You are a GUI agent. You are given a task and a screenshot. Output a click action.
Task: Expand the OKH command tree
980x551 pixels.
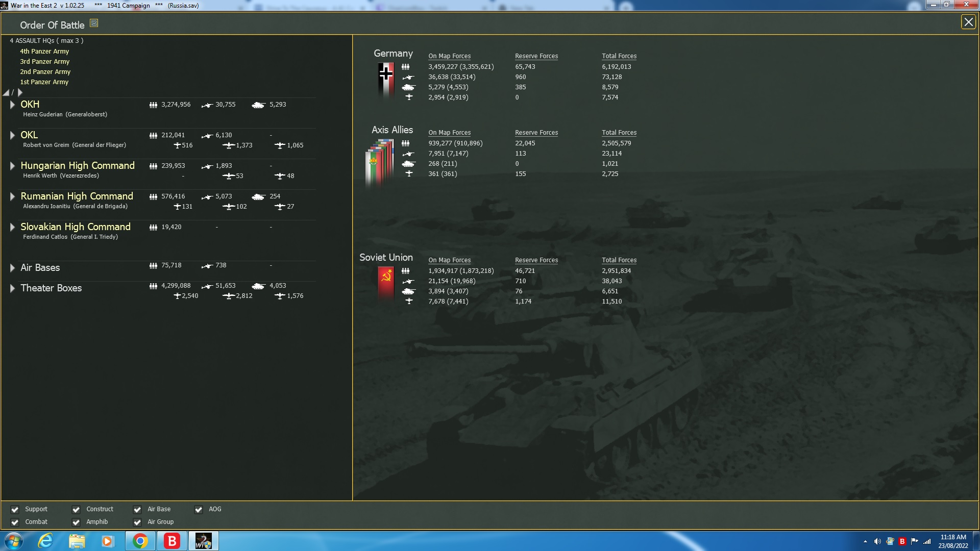[x=12, y=105]
